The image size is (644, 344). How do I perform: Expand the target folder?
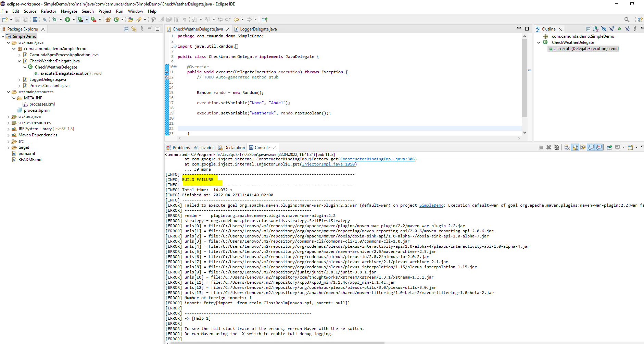[x=9, y=147]
